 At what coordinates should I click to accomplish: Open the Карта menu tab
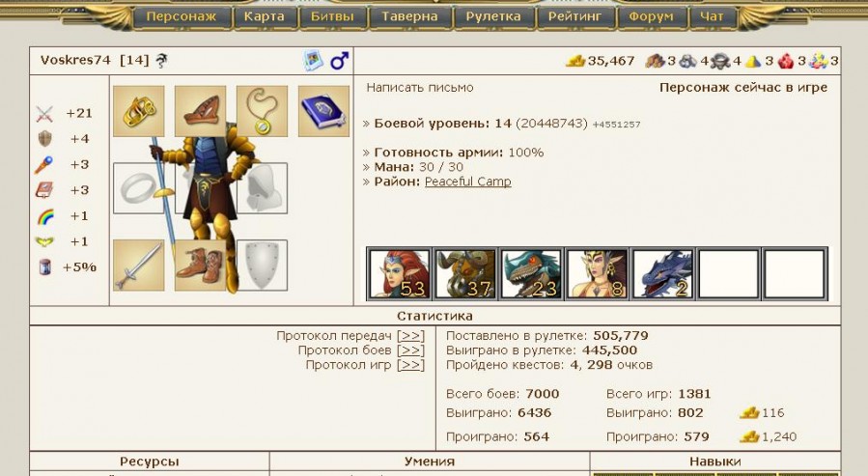click(264, 16)
